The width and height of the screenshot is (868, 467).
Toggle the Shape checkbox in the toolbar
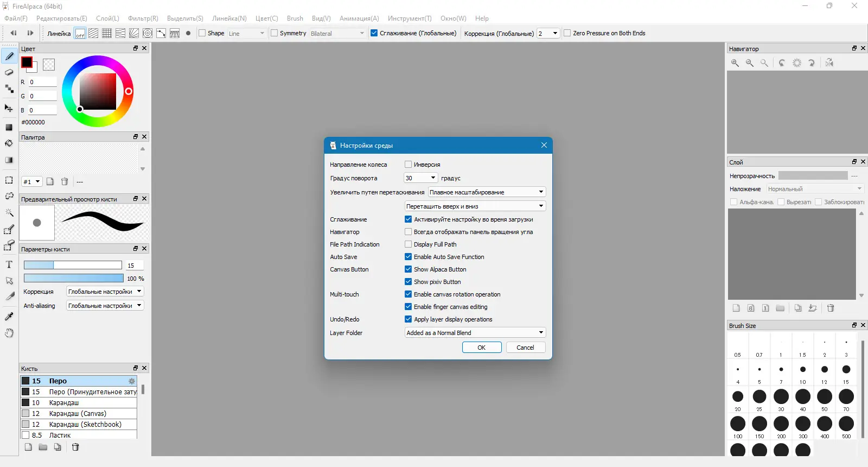pyautogui.click(x=202, y=33)
